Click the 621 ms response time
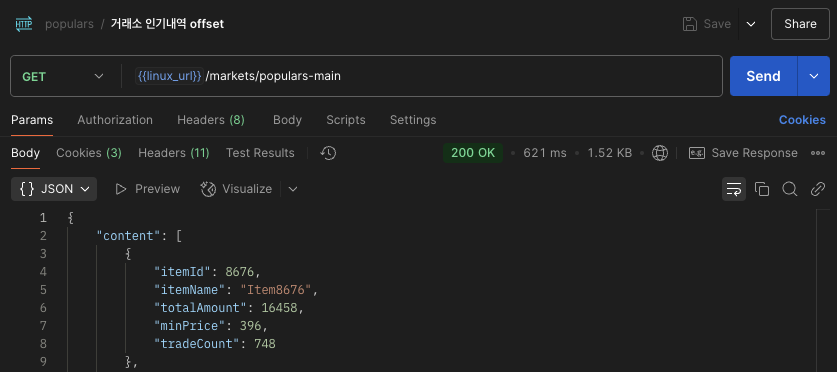This screenshot has height=372, width=837. [x=544, y=153]
